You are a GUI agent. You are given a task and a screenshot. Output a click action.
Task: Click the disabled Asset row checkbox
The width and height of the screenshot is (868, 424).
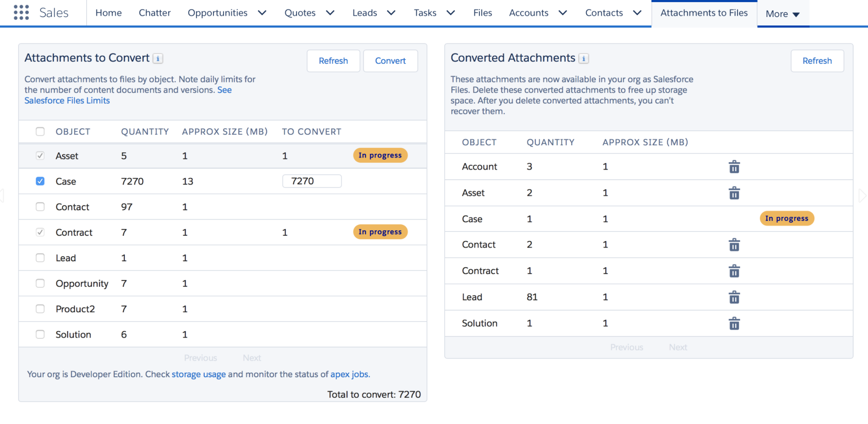(x=40, y=156)
